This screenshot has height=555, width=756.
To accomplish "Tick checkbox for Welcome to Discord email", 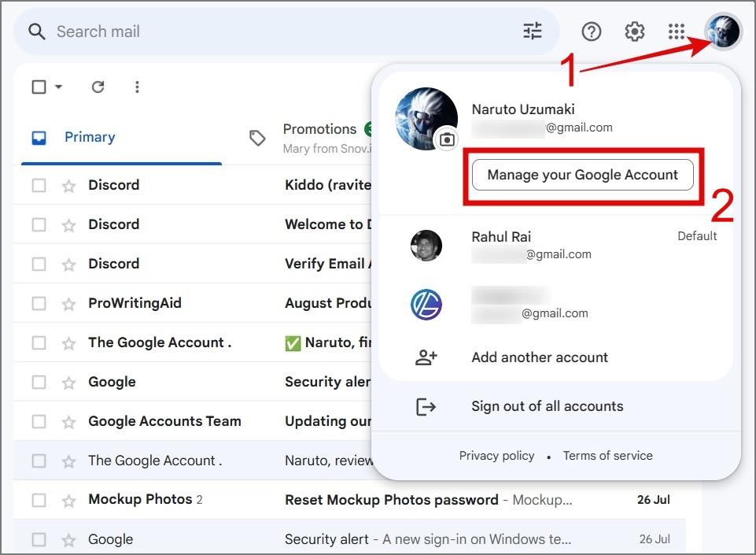I will tap(39, 225).
